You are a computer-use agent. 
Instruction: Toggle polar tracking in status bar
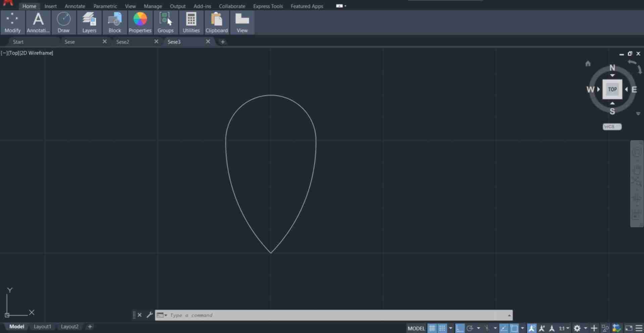(x=469, y=328)
